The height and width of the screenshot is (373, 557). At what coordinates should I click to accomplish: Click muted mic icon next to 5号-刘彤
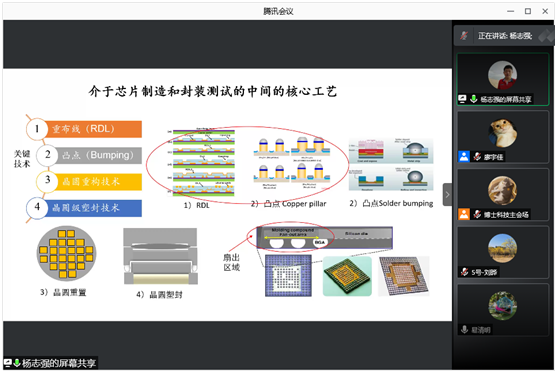click(464, 272)
